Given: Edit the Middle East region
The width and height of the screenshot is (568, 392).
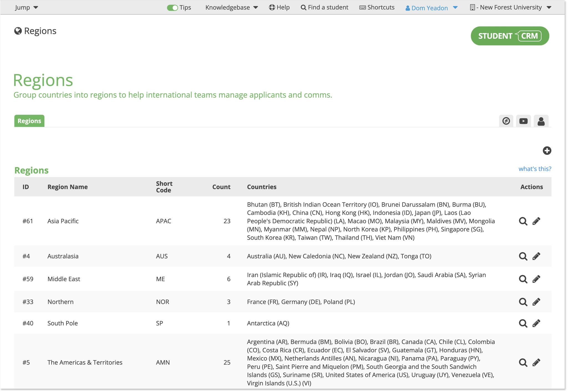Looking at the screenshot, I should 536,279.
